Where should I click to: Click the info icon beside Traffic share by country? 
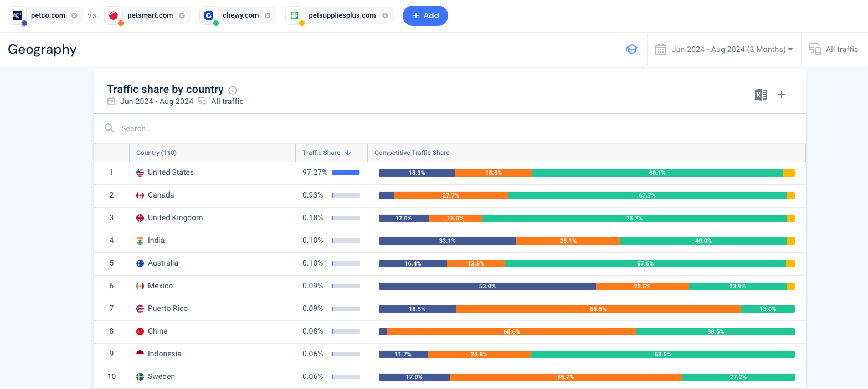click(x=233, y=90)
